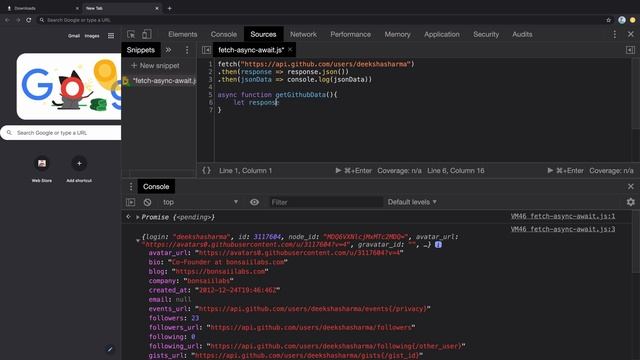Open DevTools customize menu (three dots)
This screenshot has width=640, height=360.
tap(614, 35)
